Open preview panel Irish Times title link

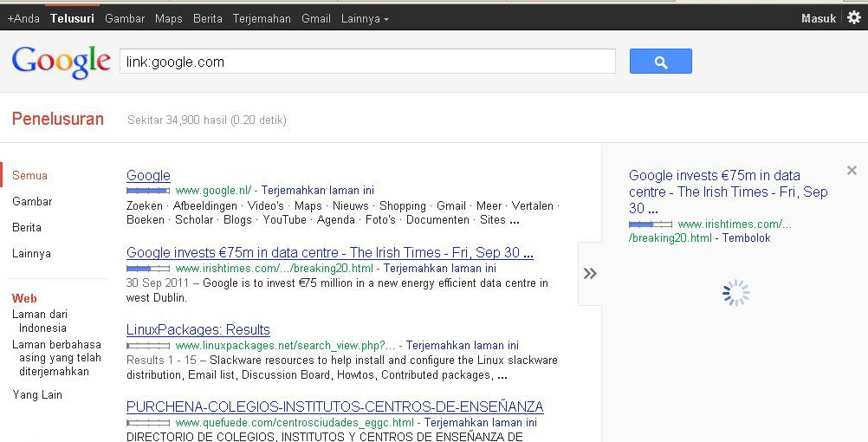[x=728, y=192]
